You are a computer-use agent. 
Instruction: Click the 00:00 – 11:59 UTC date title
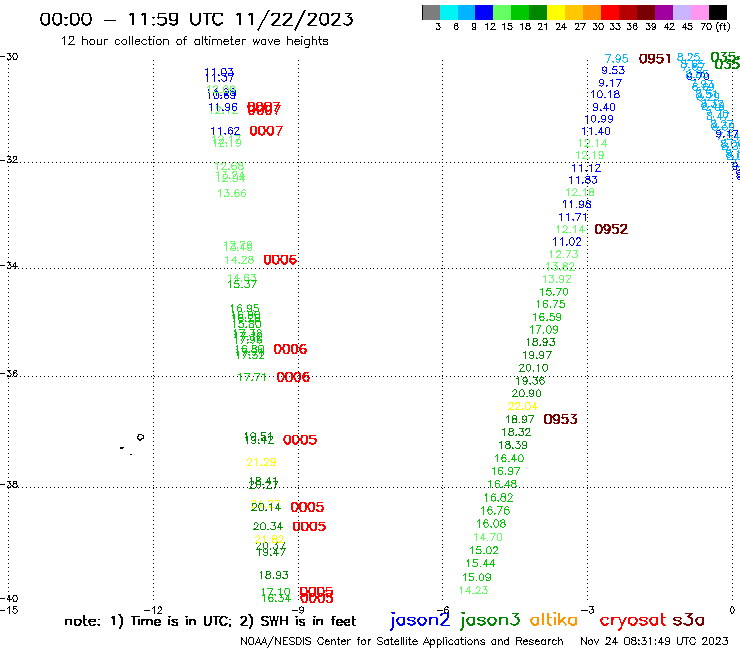pyautogui.click(x=196, y=19)
